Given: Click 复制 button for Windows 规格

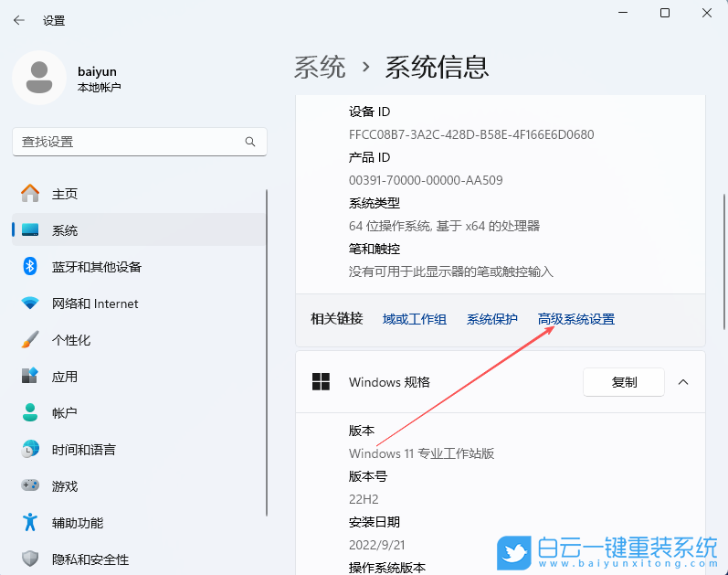Looking at the screenshot, I should coord(624,382).
